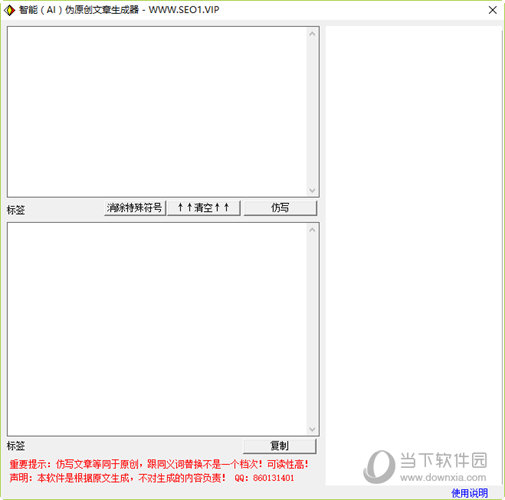Click the 消除特殊符号 button

(x=135, y=208)
